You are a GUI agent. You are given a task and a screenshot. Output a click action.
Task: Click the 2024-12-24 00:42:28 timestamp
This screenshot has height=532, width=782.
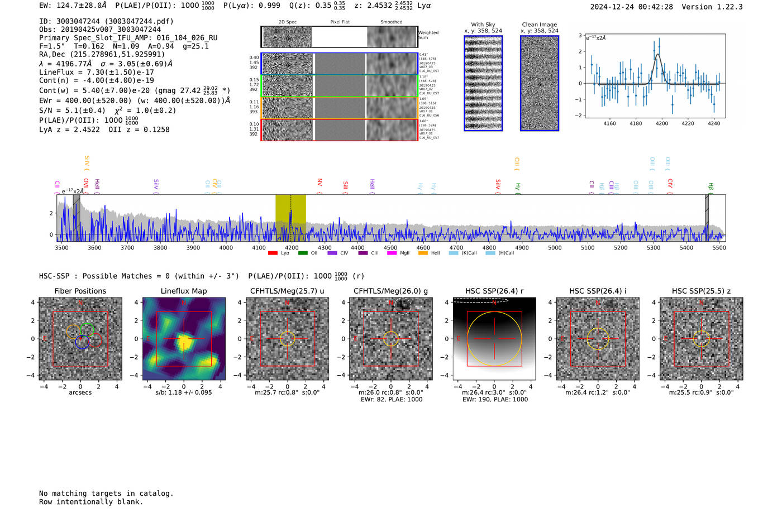pos(632,7)
